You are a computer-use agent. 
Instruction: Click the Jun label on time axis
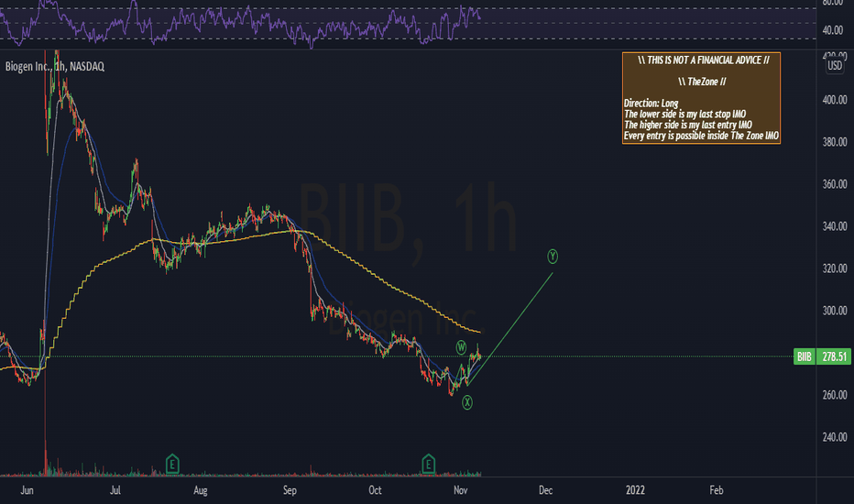(27, 490)
